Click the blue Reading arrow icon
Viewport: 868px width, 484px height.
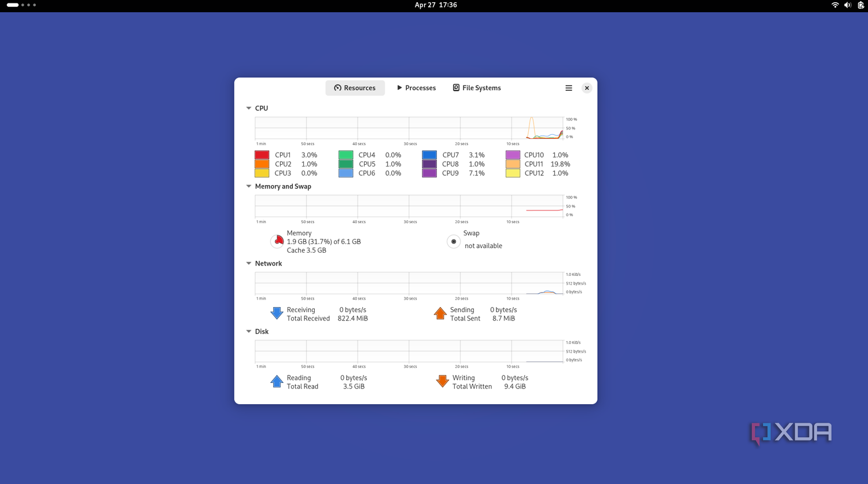277,382
